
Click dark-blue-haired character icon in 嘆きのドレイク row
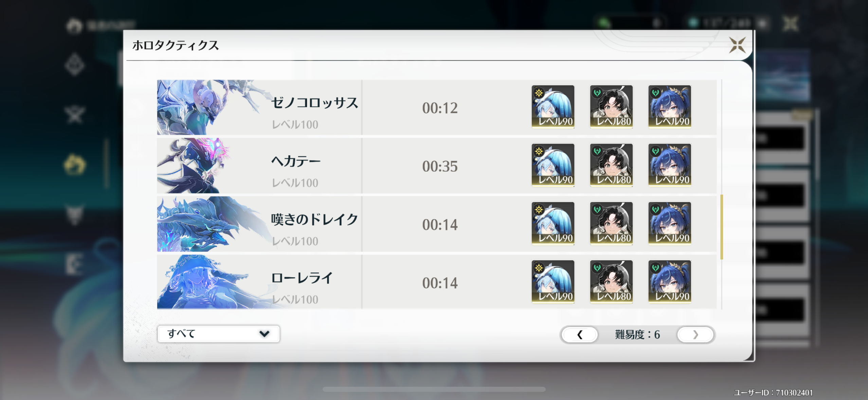[x=670, y=223]
